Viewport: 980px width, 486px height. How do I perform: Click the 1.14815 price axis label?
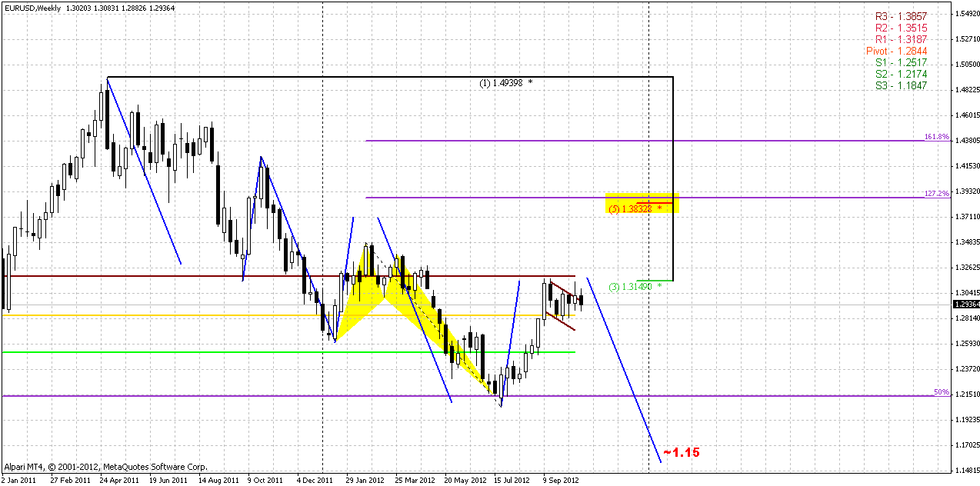pyautogui.click(x=967, y=471)
